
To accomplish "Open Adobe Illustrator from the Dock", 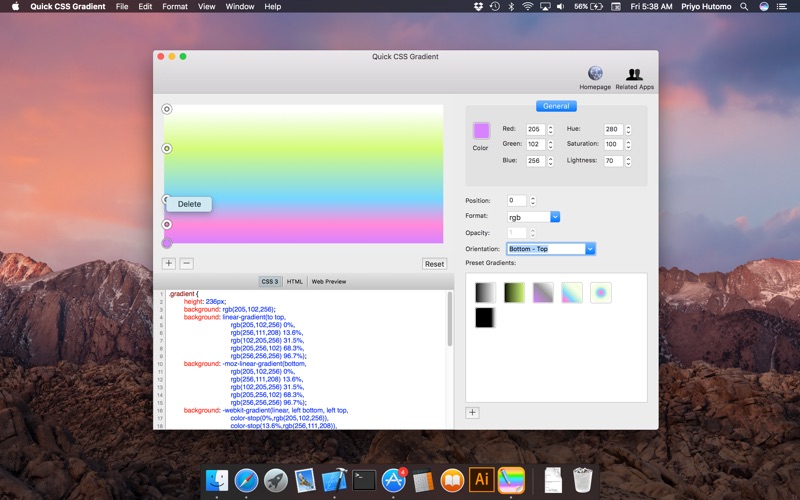I will pyautogui.click(x=481, y=480).
